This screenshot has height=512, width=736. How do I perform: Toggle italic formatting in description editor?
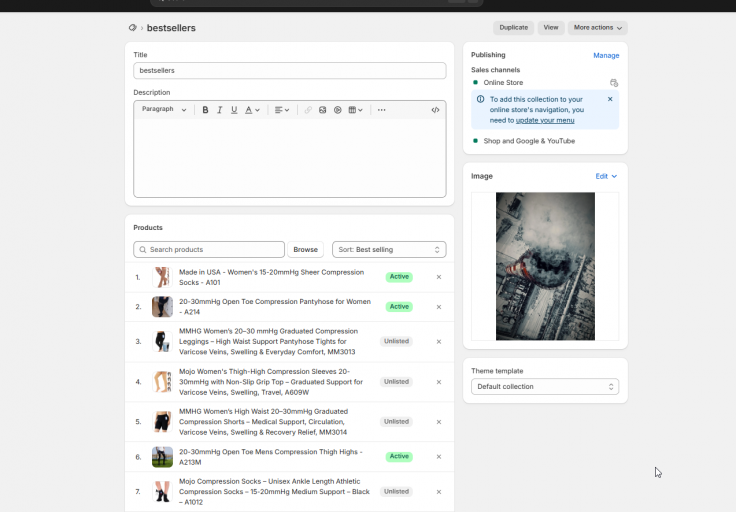point(219,110)
